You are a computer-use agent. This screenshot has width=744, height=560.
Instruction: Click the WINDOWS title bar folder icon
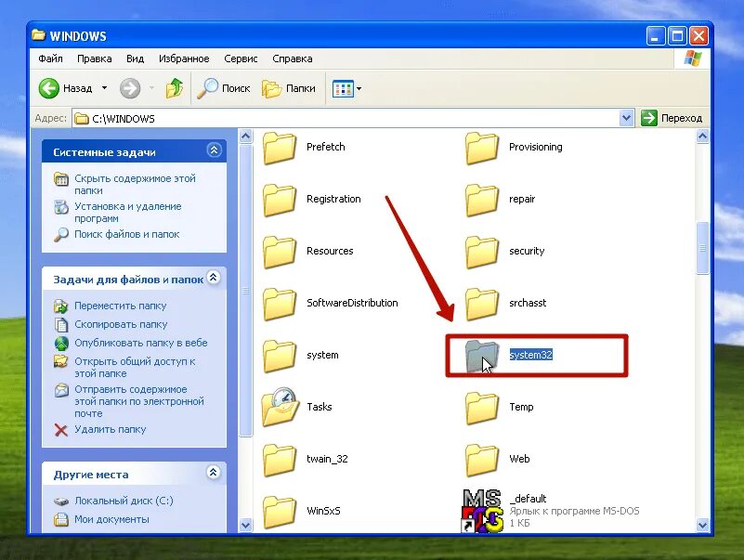pos(38,35)
